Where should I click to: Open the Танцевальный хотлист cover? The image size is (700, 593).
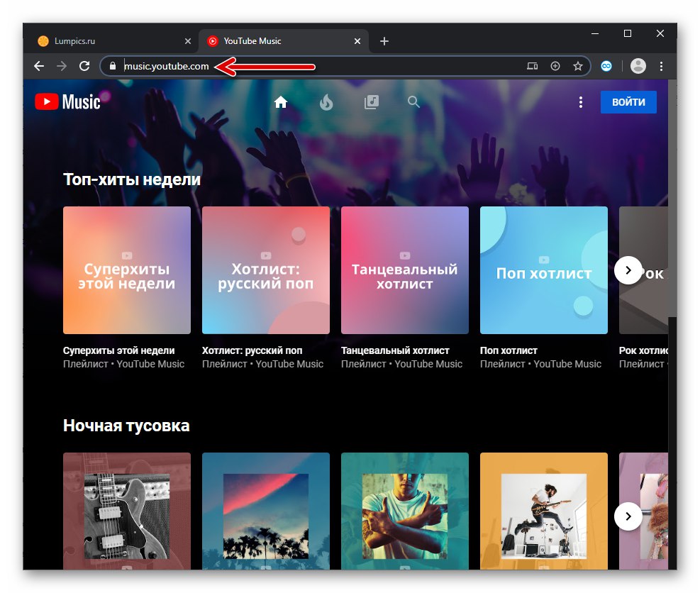coord(405,270)
